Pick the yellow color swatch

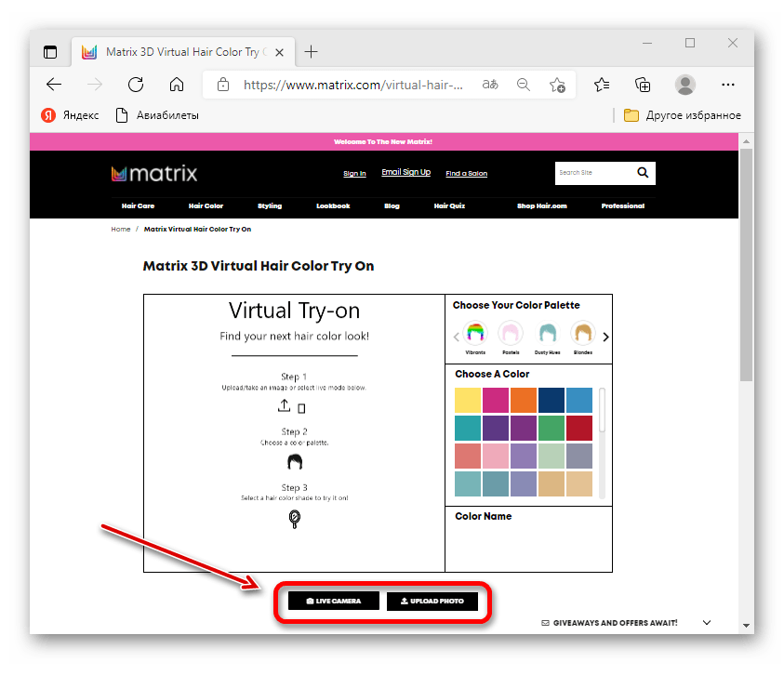(468, 401)
